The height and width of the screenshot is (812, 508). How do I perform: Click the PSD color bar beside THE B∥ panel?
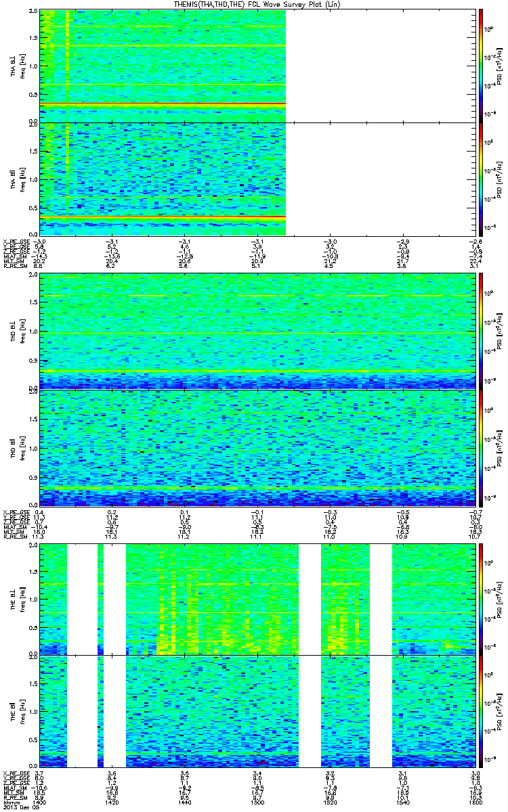click(481, 710)
